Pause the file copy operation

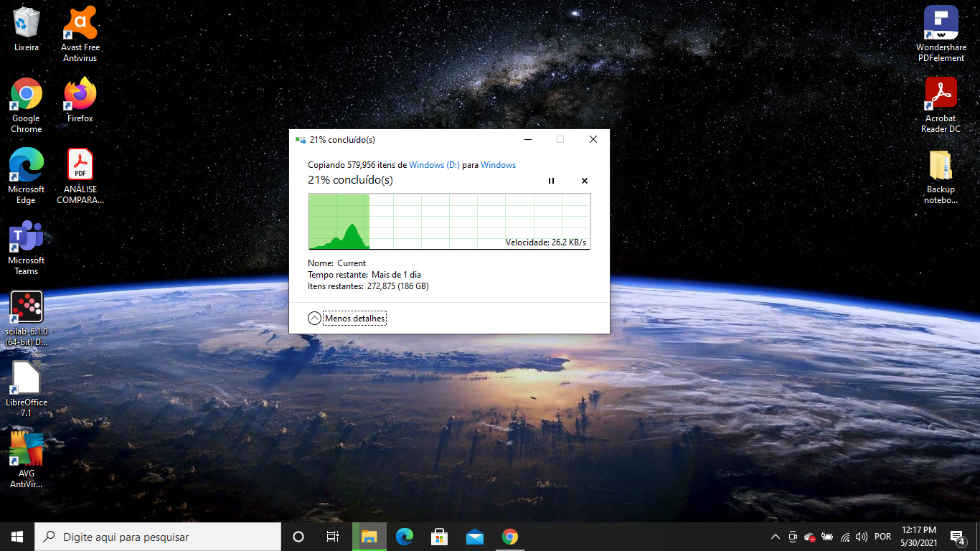point(551,181)
